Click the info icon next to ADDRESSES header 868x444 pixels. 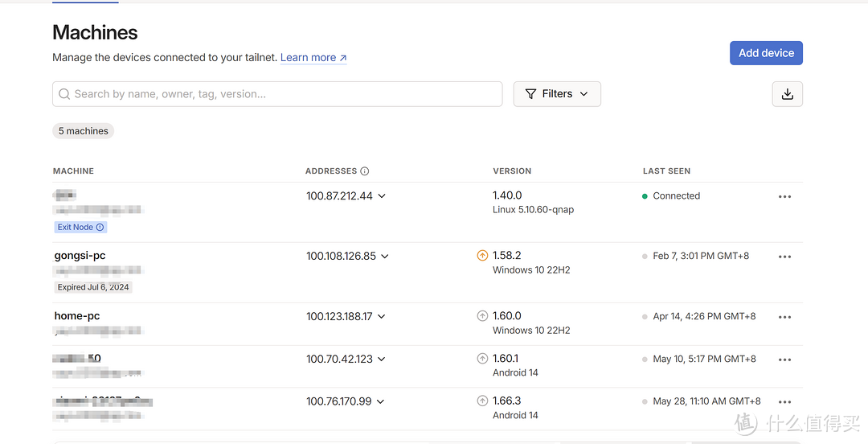pos(365,171)
